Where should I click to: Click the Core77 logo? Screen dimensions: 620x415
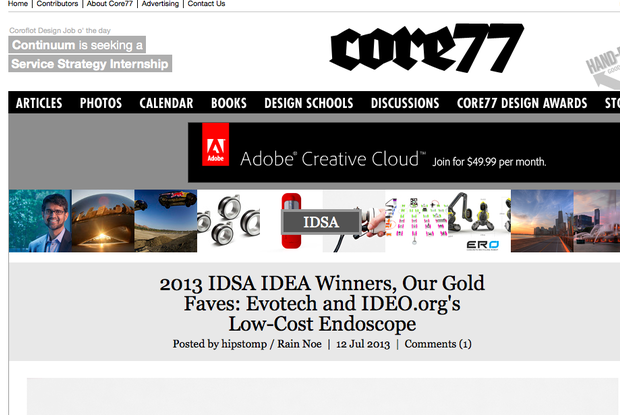click(x=427, y=48)
